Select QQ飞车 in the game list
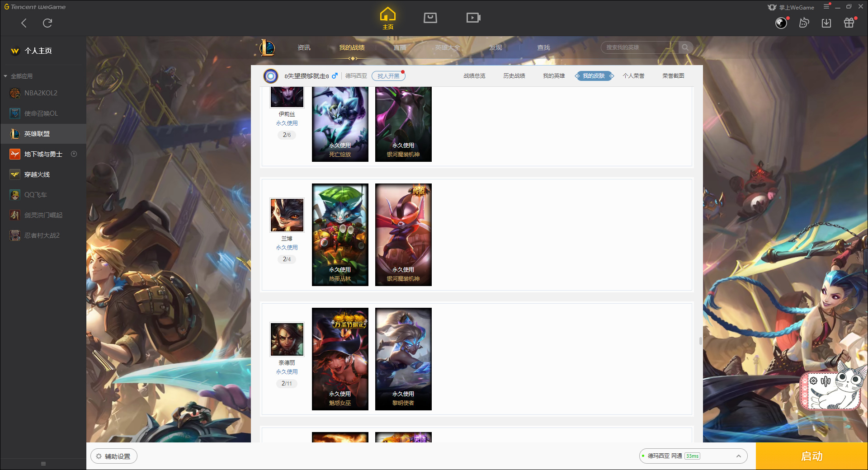Screen dimensions: 868x470 point(43,195)
